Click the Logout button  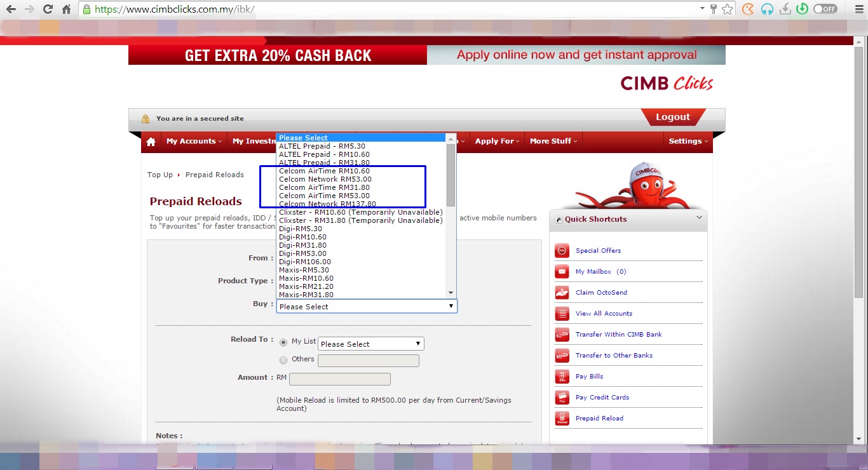pos(672,117)
